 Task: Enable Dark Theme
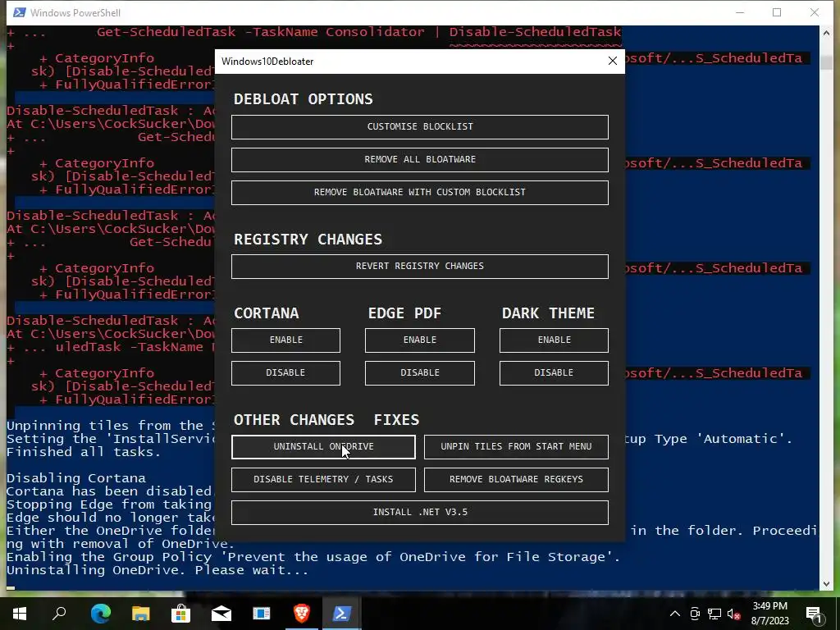click(x=554, y=340)
